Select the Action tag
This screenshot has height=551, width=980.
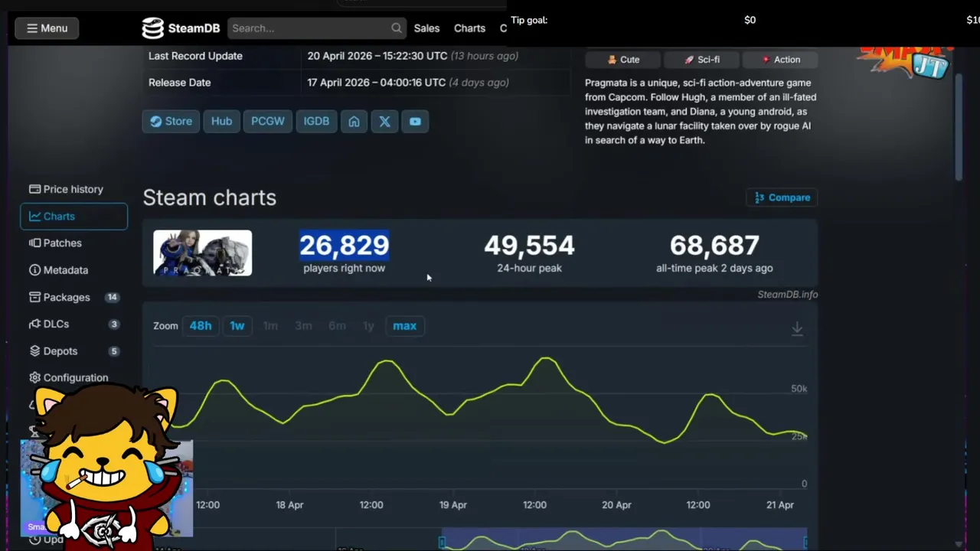coord(780,60)
